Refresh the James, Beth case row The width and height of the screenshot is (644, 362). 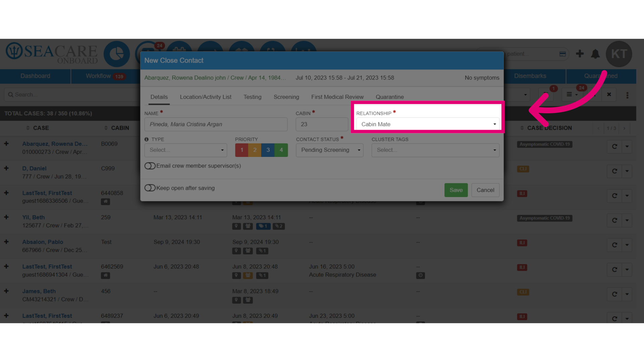(x=614, y=294)
